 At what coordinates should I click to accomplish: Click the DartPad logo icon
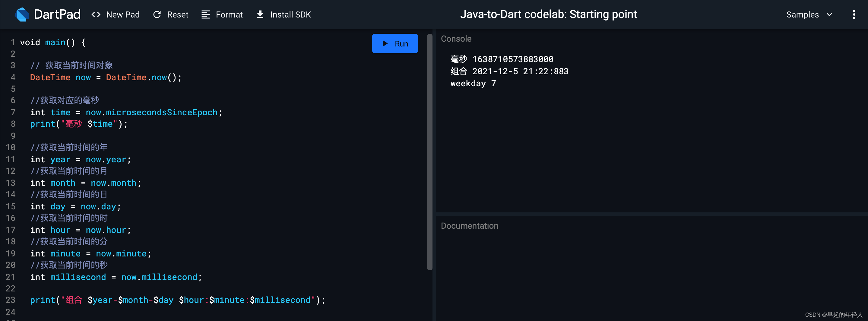[x=22, y=14]
